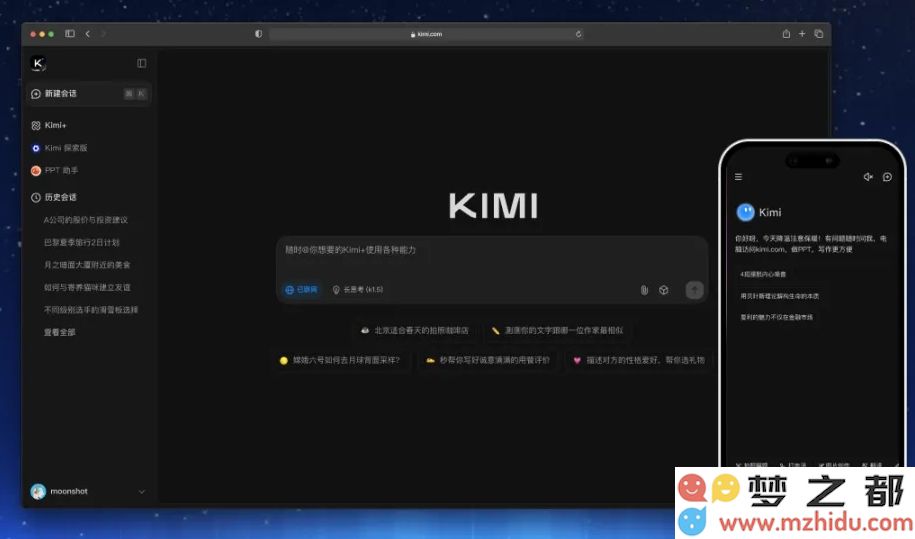Tap the Kimi avatar on the phone
This screenshot has height=539, width=915.
745,212
